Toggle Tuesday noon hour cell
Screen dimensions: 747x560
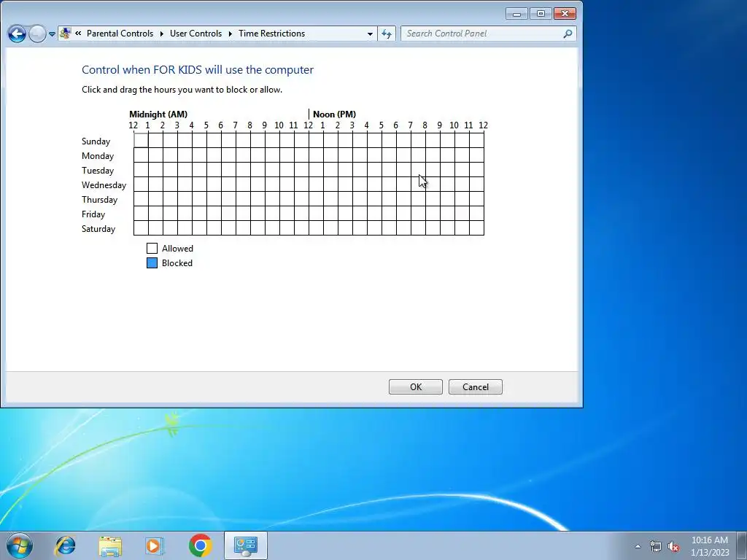(317, 169)
